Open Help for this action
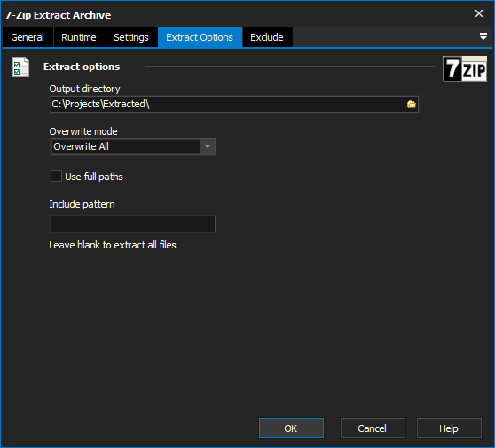The height and width of the screenshot is (448, 495). 449,428
